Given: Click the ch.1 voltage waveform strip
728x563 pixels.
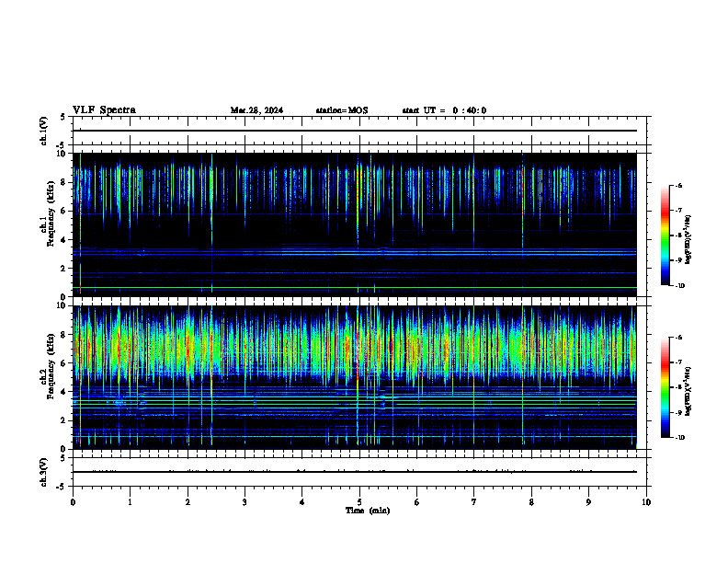Looking at the screenshot, I should point(359,131).
